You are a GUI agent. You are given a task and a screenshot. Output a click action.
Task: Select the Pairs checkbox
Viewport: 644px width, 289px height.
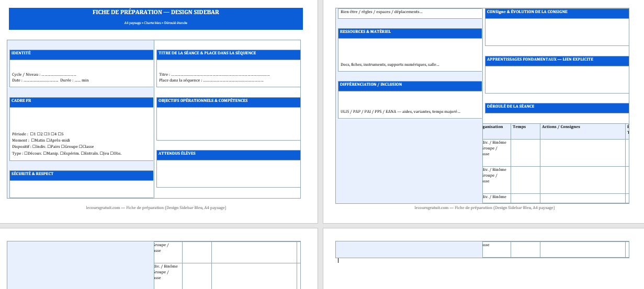tap(49, 147)
